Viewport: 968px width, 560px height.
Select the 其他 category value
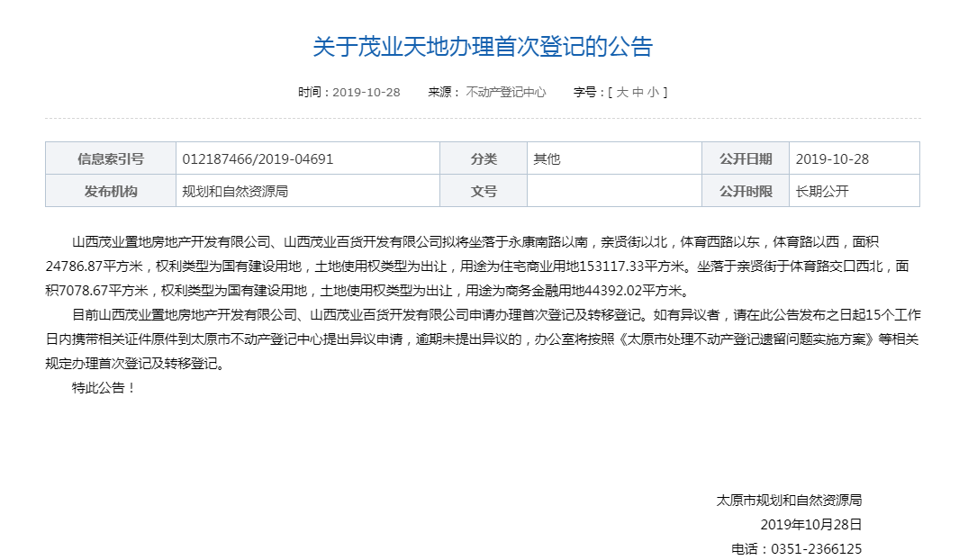541,158
